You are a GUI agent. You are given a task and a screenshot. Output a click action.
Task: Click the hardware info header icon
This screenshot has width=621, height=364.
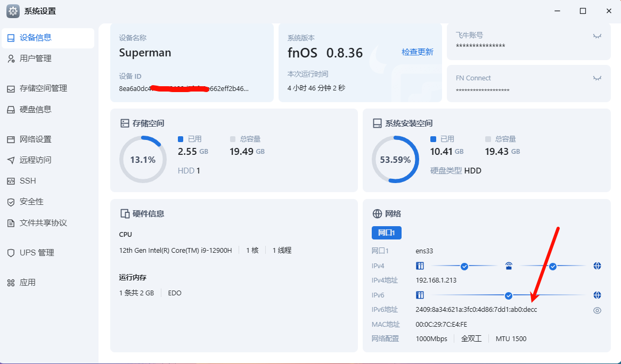click(x=125, y=214)
